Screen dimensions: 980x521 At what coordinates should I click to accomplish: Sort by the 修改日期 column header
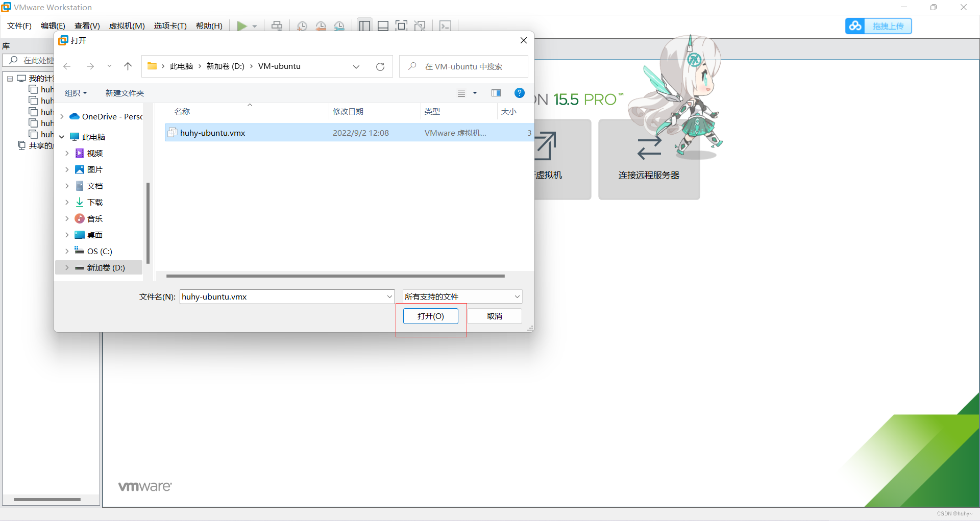(x=348, y=112)
